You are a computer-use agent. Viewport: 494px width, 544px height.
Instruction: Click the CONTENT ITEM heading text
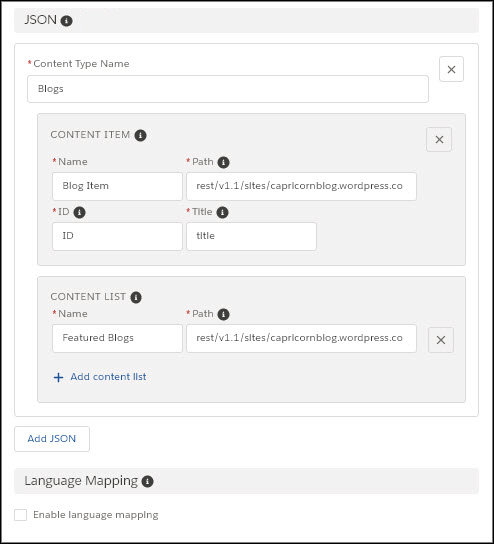tap(90, 135)
